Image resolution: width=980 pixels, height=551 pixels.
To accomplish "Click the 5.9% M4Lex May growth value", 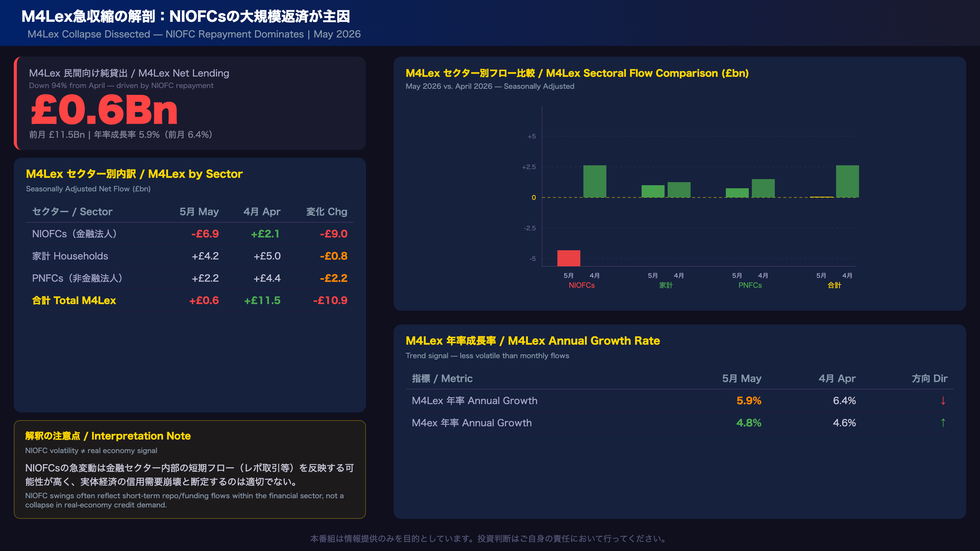I will point(749,401).
